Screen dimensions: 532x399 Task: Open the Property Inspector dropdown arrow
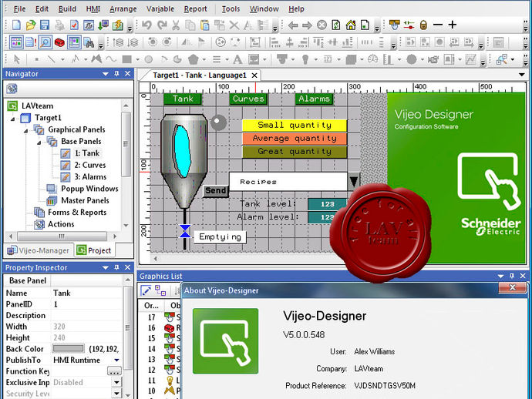(106, 268)
